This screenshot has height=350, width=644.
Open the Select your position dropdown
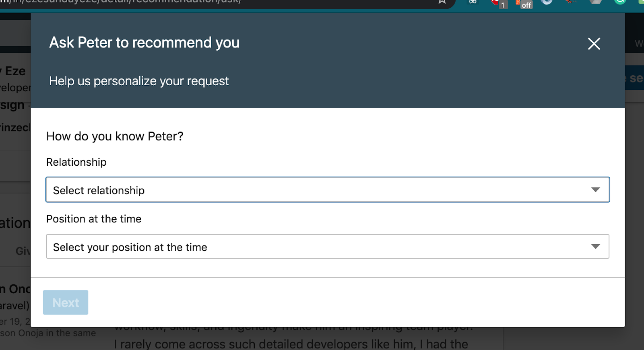click(318, 247)
